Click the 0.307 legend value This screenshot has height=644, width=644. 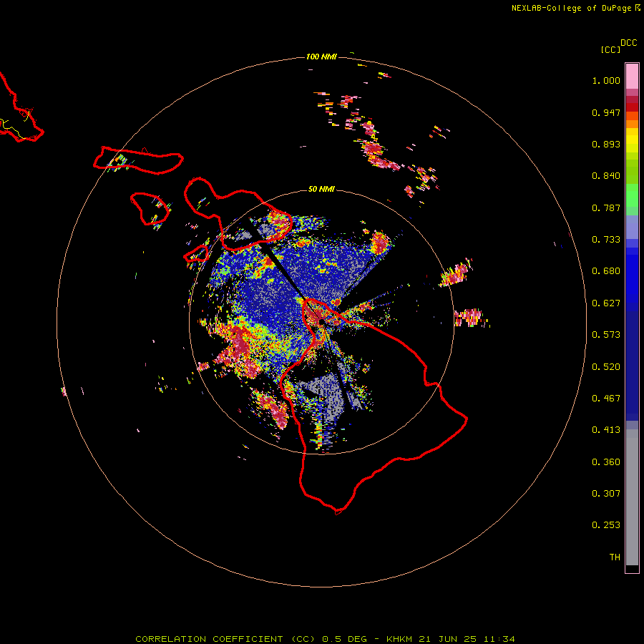(606, 493)
